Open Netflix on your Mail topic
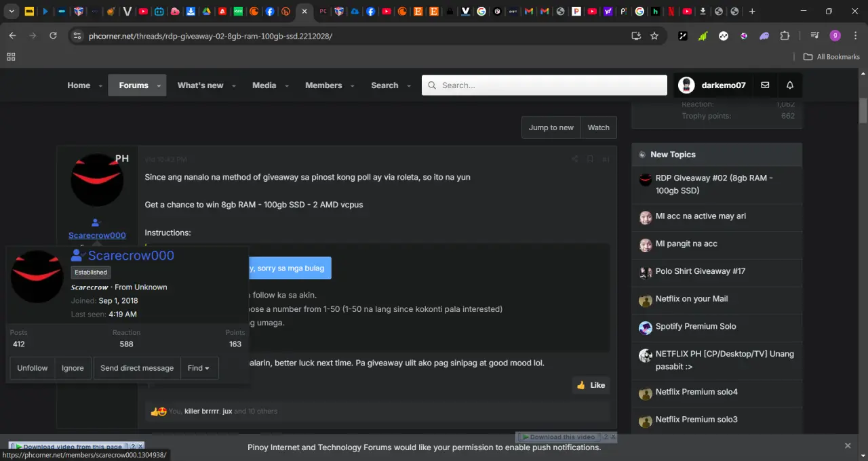868x461 pixels. tap(692, 299)
